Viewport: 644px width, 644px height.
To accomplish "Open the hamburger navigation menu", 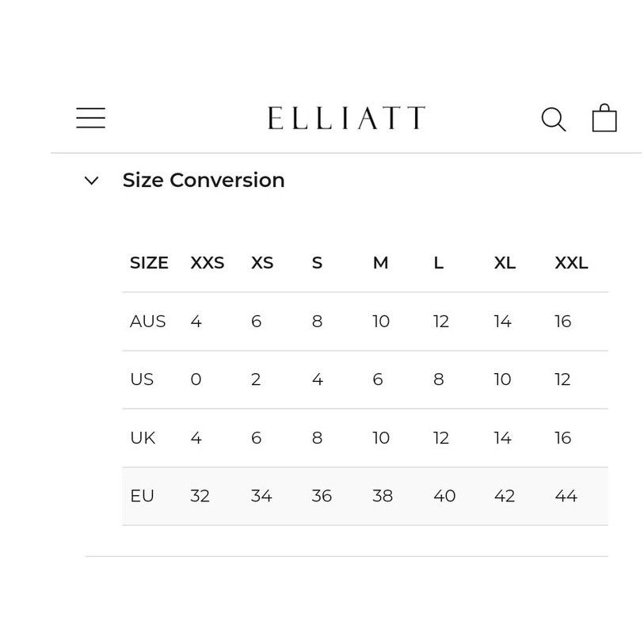I will (x=91, y=118).
